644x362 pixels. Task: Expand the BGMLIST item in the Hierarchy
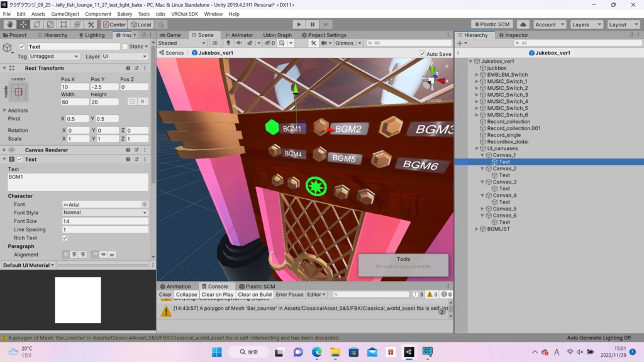coord(477,229)
